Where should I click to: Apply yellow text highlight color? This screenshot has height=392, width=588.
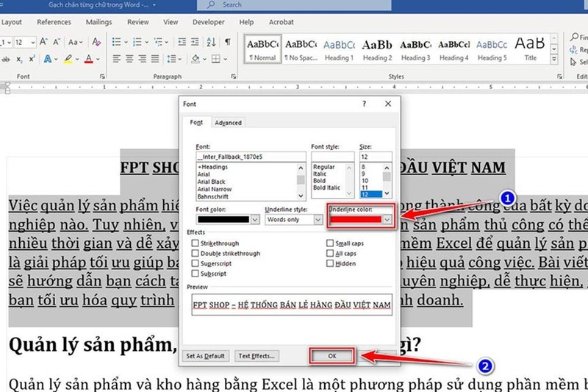pyautogui.click(x=68, y=59)
